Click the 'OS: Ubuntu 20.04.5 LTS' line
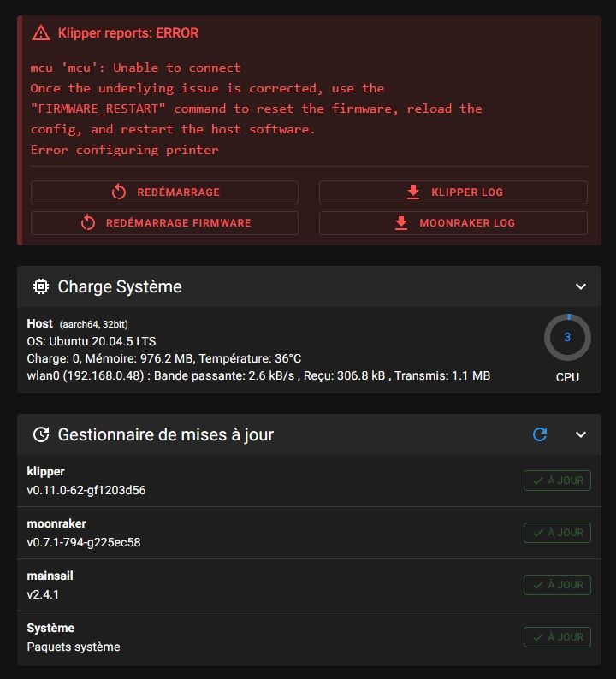Image resolution: width=616 pixels, height=679 pixels. (x=92, y=341)
